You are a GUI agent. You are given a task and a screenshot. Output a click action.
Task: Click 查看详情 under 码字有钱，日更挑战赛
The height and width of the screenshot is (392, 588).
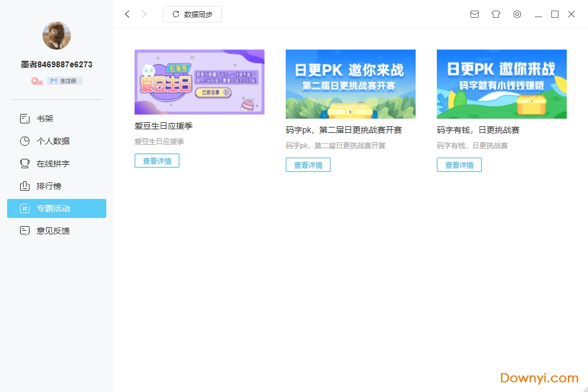(x=459, y=165)
